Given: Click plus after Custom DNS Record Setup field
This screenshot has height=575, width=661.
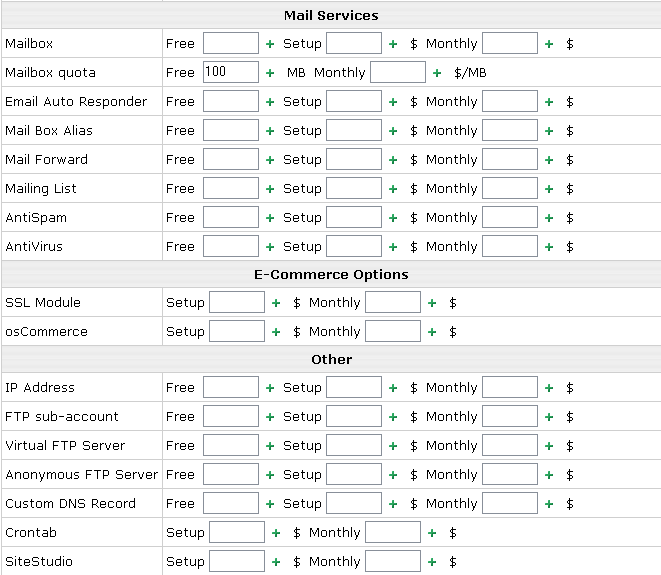Looking at the screenshot, I should coord(393,504).
